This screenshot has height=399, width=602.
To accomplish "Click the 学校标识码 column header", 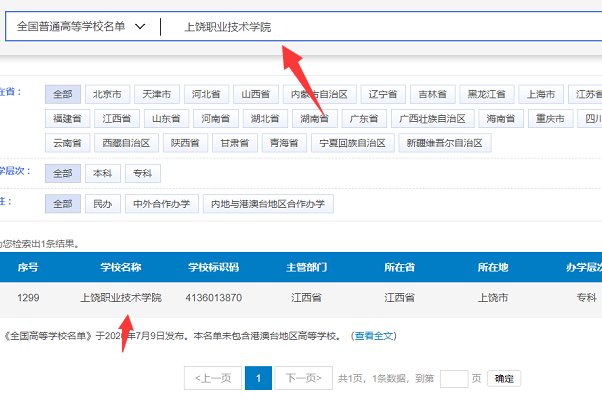I will tap(214, 267).
